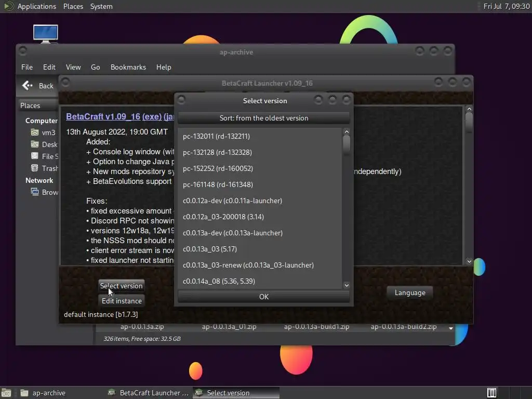
Task: Click the Edit instance button
Action: coord(122,301)
